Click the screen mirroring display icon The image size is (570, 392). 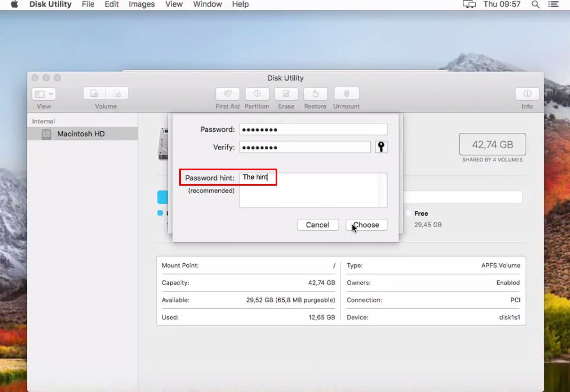coord(469,4)
